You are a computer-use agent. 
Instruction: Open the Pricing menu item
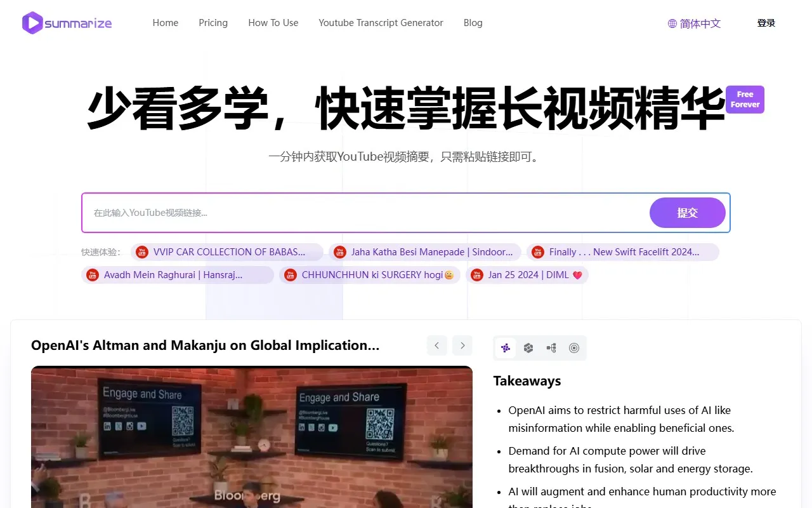213,23
